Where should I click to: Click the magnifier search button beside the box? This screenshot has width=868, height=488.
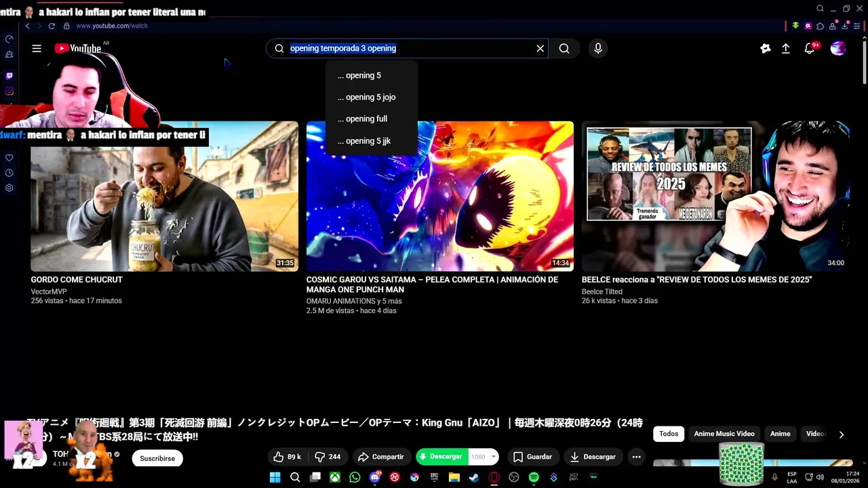564,48
